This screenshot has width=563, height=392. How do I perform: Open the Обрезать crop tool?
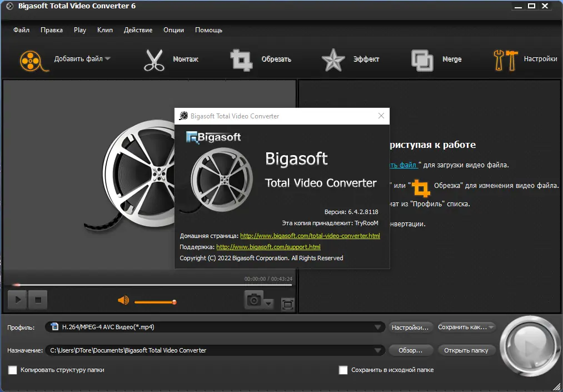pos(242,59)
